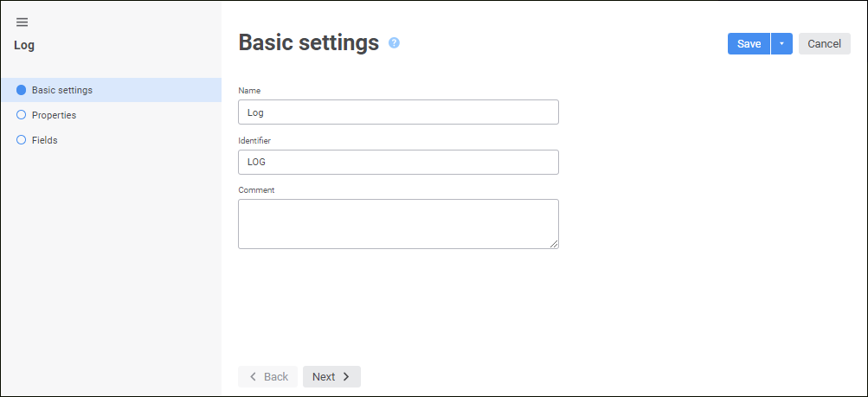Viewport: 868px width, 397px height.
Task: Click inside the Comment text area
Action: click(398, 224)
